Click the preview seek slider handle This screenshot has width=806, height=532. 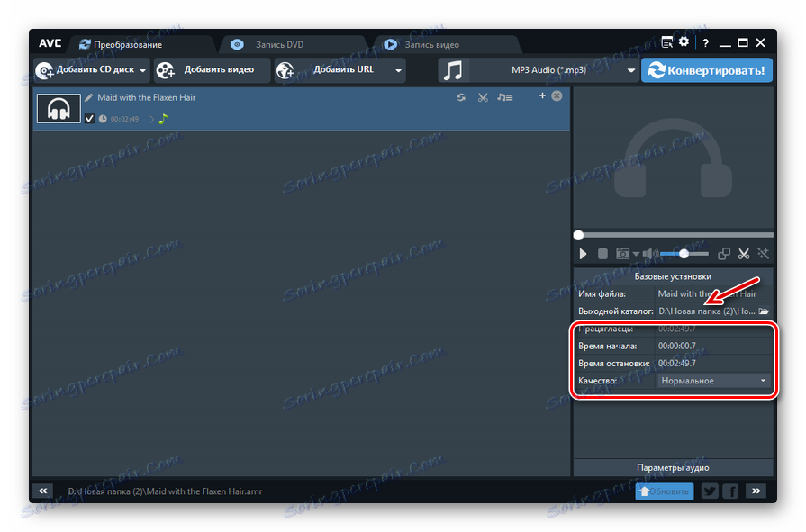coord(578,236)
